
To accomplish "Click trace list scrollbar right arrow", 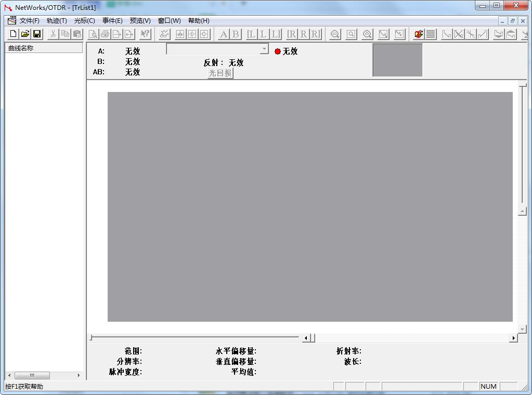I will pyautogui.click(x=79, y=375).
